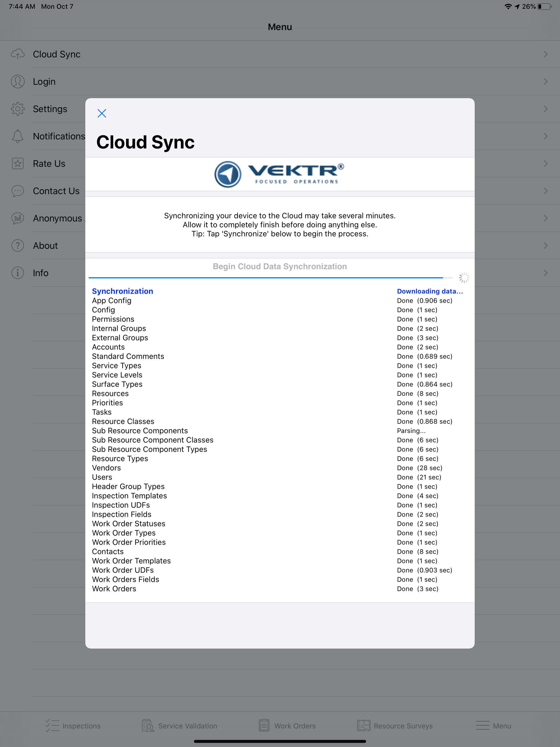Tap the Parsing... status text
This screenshot has width=560, height=747.
point(411,431)
